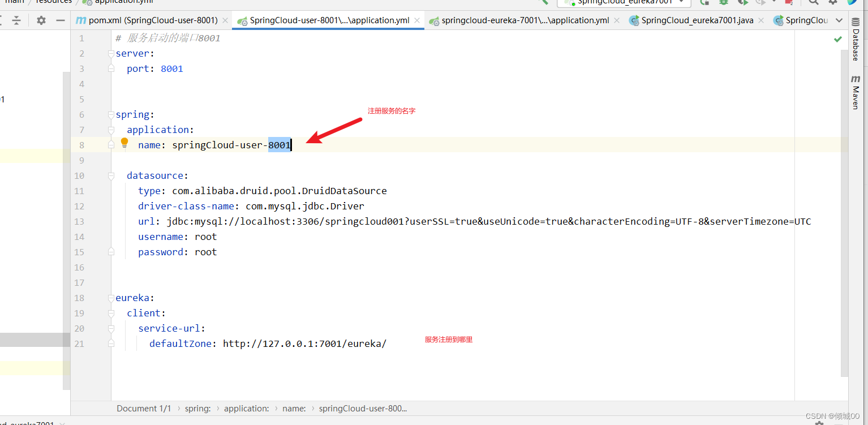Collapse the service-url block fold marker

tap(111, 328)
